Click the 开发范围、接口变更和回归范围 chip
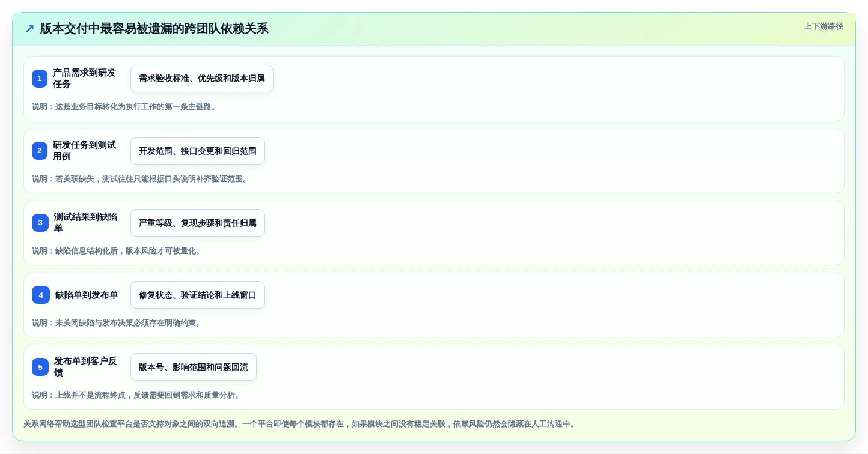 [198, 151]
